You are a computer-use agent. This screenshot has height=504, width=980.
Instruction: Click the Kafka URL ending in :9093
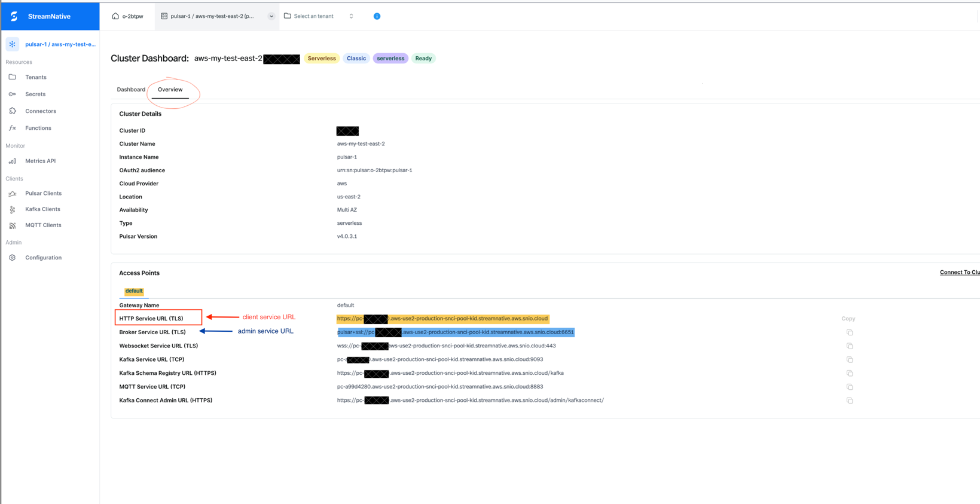(440, 360)
